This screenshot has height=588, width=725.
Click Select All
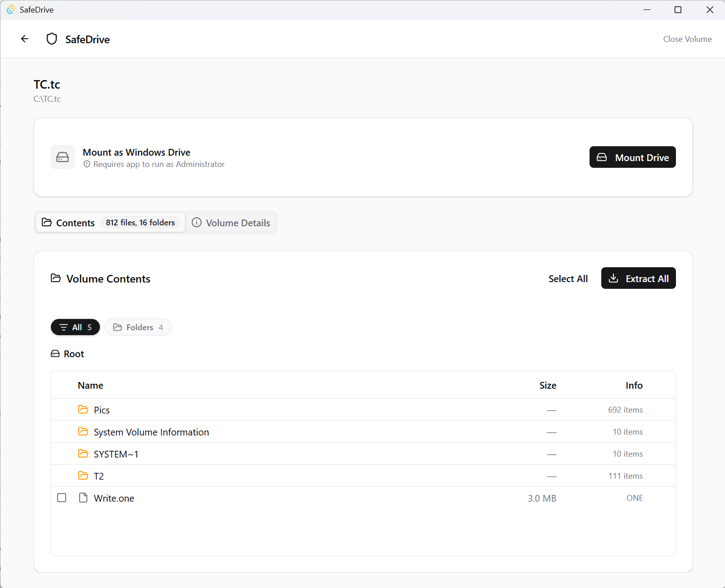568,279
